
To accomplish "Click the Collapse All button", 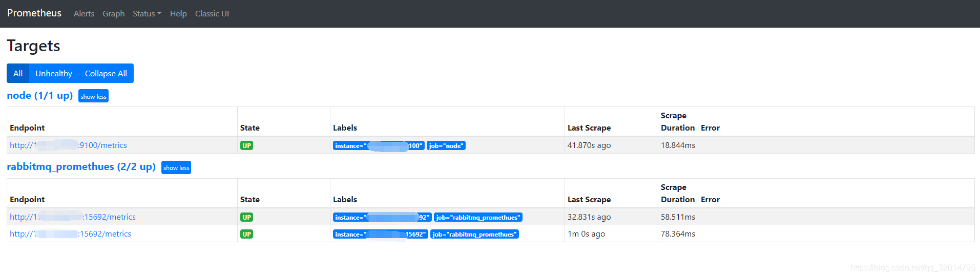I will click(106, 73).
